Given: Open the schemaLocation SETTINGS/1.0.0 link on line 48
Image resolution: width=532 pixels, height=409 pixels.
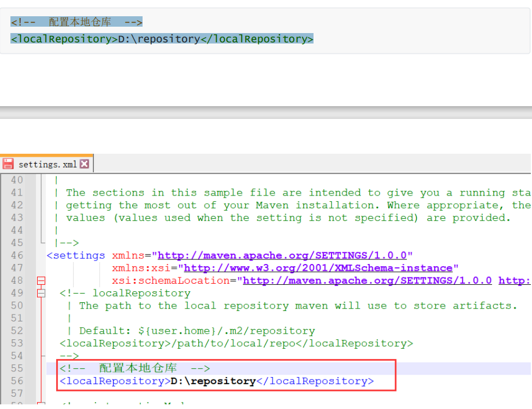Looking at the screenshot, I should click(367, 281).
